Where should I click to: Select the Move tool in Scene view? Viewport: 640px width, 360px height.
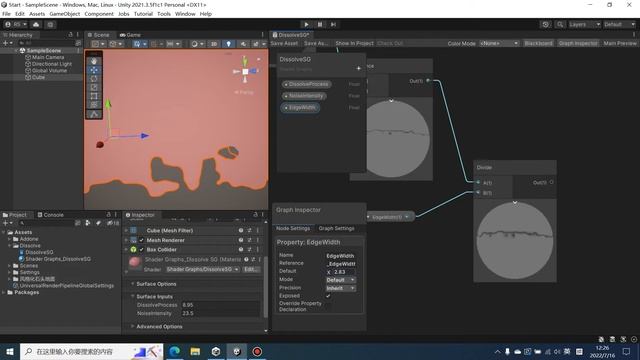[94, 70]
